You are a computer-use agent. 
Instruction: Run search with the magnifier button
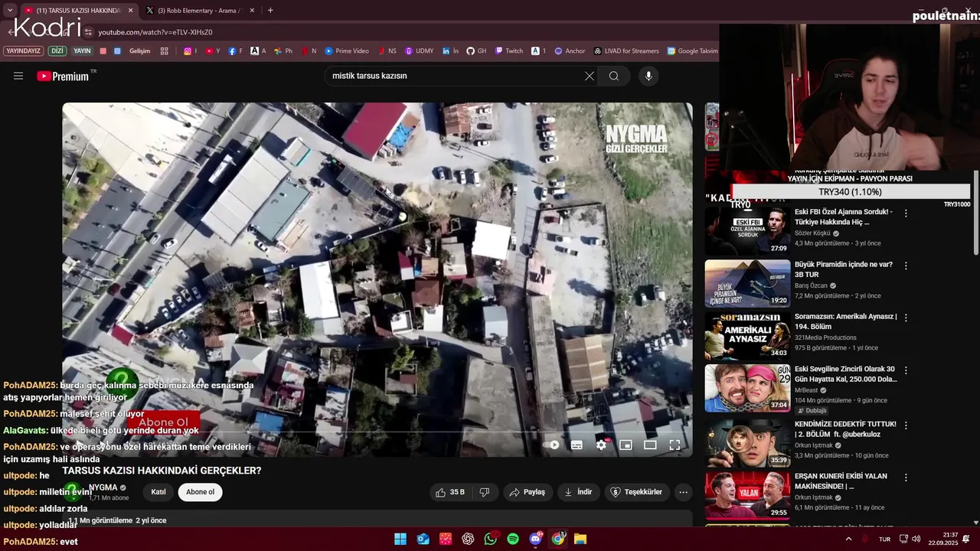pos(614,76)
